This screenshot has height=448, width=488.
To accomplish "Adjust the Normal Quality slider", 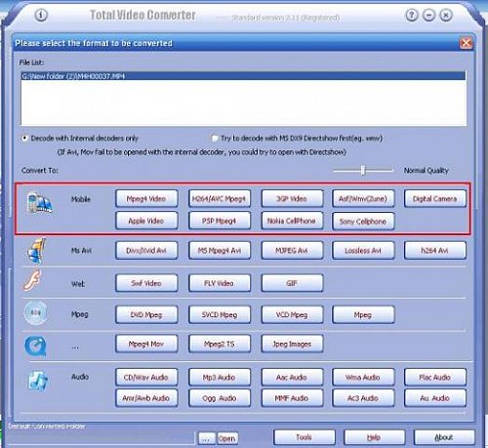I will pyautogui.click(x=363, y=170).
